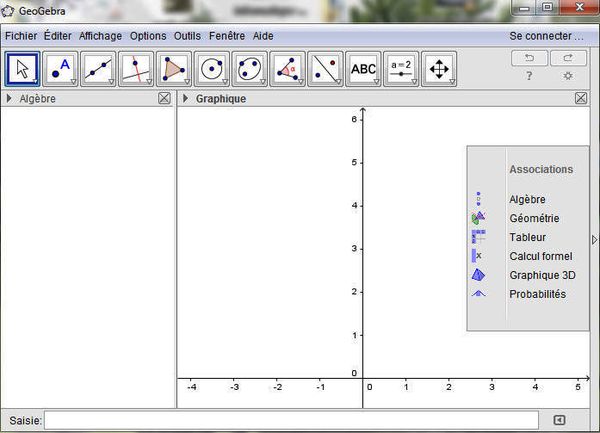Select the ABC text tool
The width and height of the screenshot is (600, 433).
click(x=364, y=69)
